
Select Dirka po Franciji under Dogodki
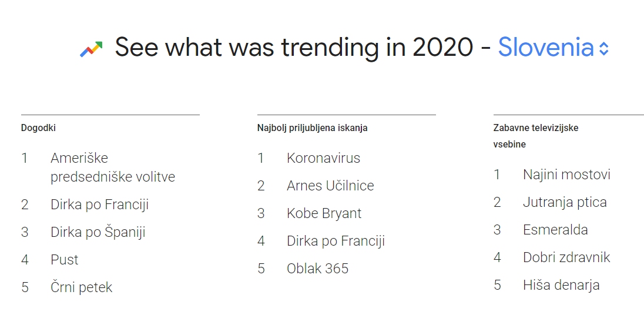coord(99,205)
